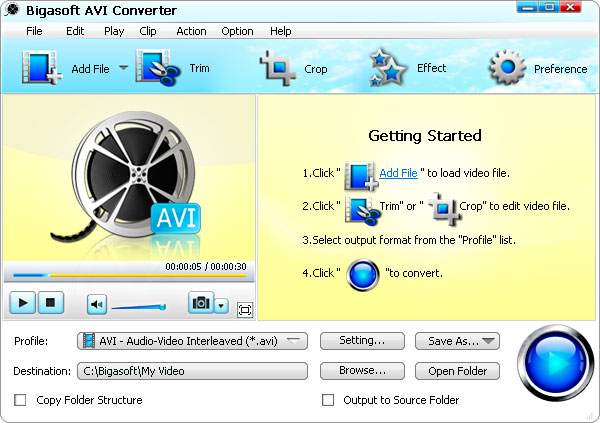This screenshot has height=423, width=600.
Task: Open the Edit menu
Action: [75, 31]
